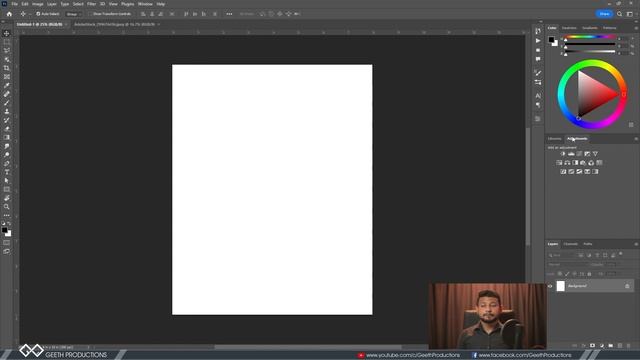Viewport: 640px width, 360px height.
Task: Expand the more options ellipsis in options bar
Action: tap(229, 14)
